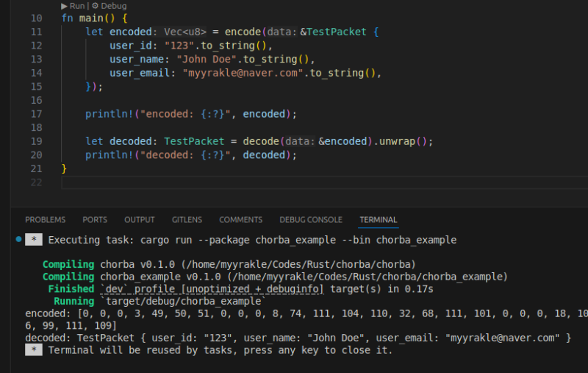This screenshot has width=588, height=373.
Task: Open the OUTPUT panel tab
Action: tap(140, 220)
